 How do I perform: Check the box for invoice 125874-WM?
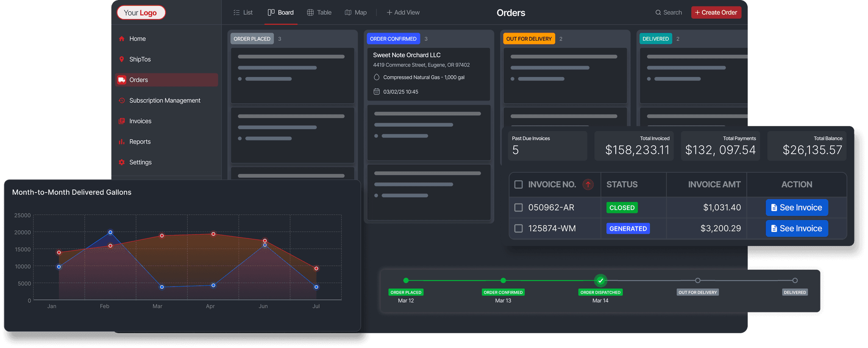click(518, 228)
